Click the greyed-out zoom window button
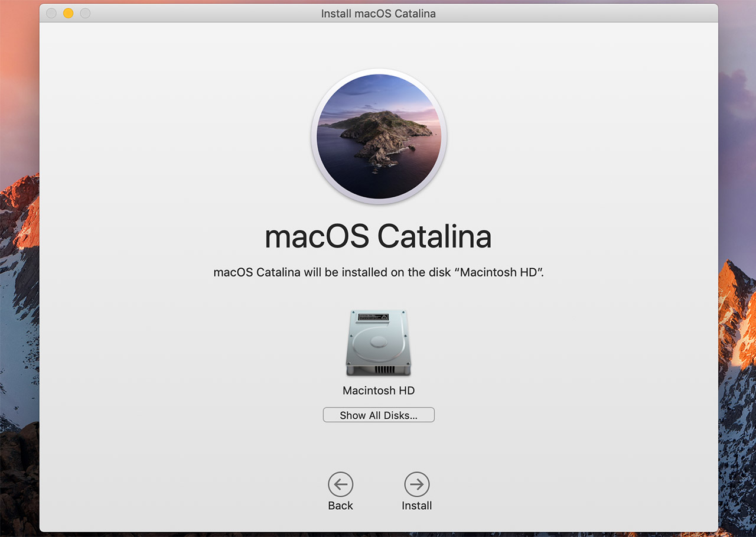The height and width of the screenshot is (537, 756). [x=85, y=13]
